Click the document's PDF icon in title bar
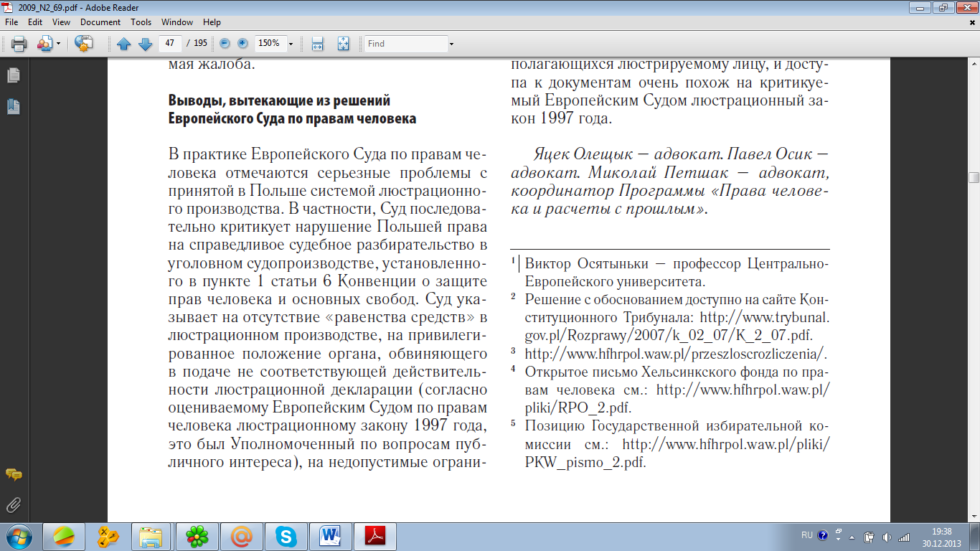Image resolution: width=980 pixels, height=551 pixels. (9, 6)
